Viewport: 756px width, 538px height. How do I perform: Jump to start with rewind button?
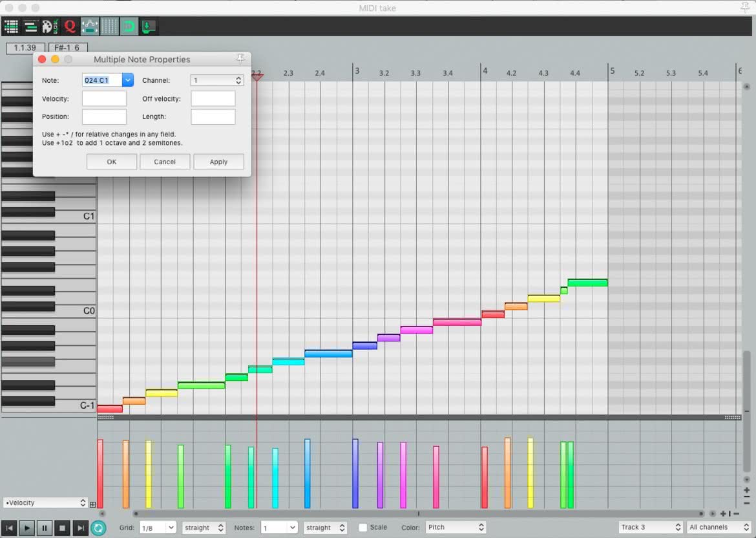(9, 528)
